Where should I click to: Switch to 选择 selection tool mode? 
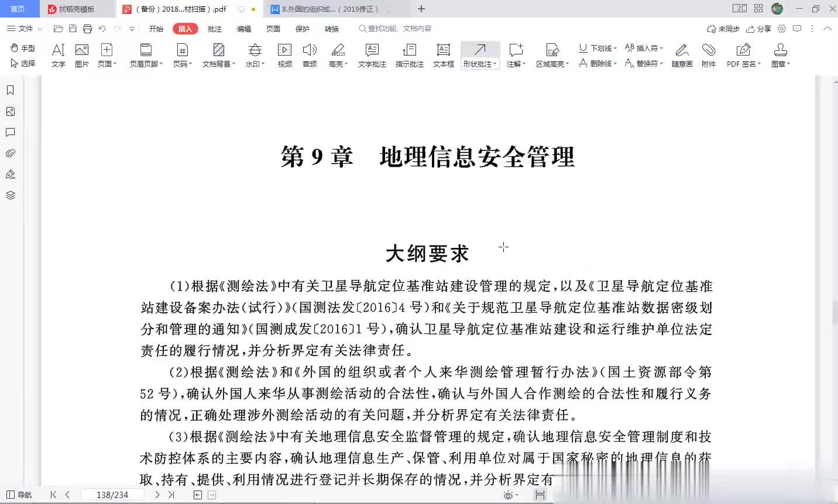tap(23, 63)
